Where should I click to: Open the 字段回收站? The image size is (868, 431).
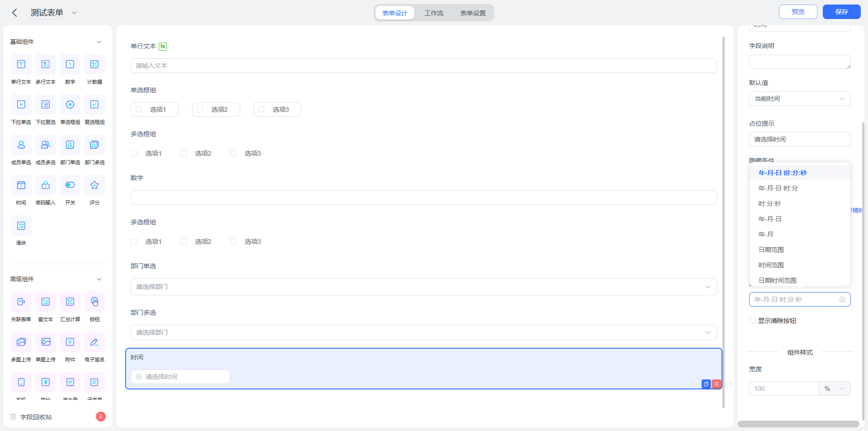point(36,417)
